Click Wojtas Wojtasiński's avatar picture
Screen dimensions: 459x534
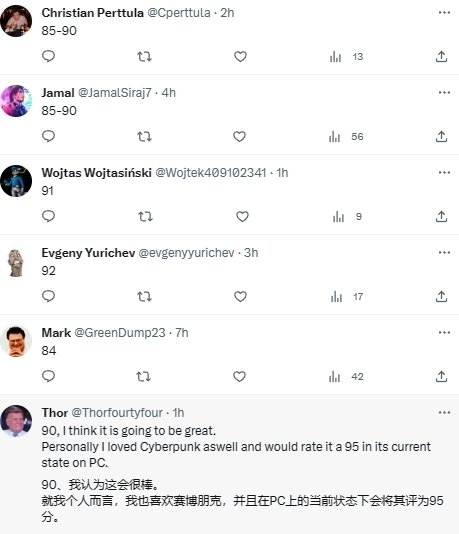pos(16,181)
